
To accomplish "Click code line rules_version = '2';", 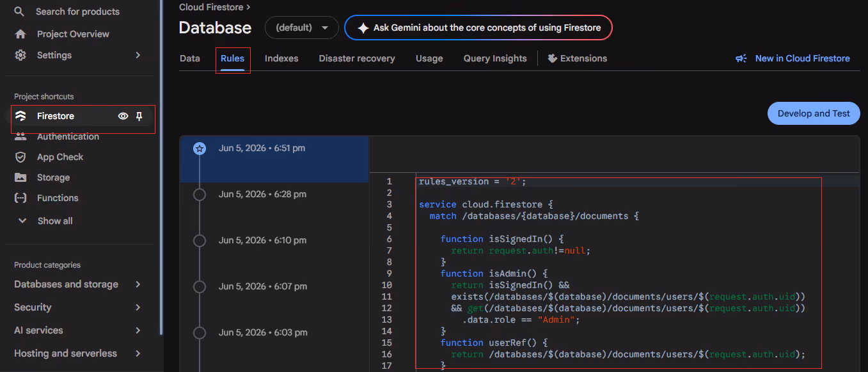I will pyautogui.click(x=472, y=182).
